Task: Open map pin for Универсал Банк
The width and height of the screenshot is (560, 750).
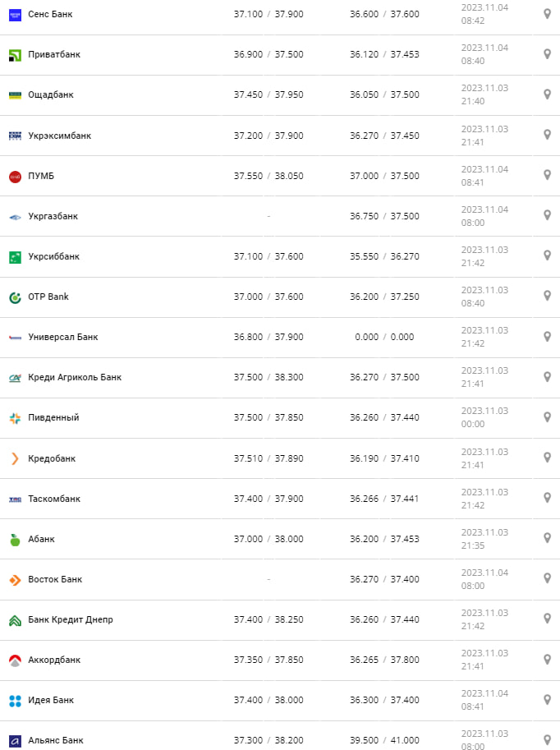Action: [x=547, y=337]
